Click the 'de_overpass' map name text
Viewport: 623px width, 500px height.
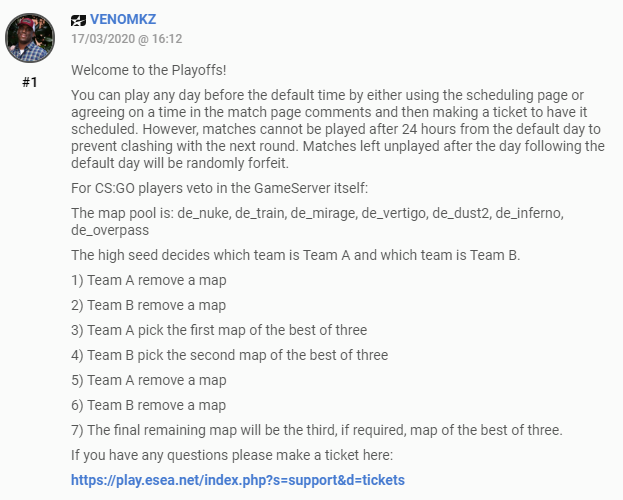point(110,231)
